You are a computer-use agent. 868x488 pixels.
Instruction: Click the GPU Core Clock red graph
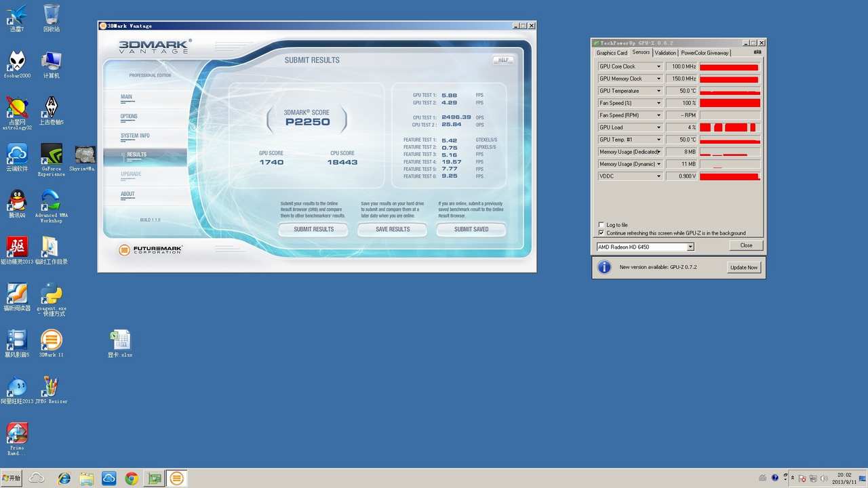[x=730, y=66]
